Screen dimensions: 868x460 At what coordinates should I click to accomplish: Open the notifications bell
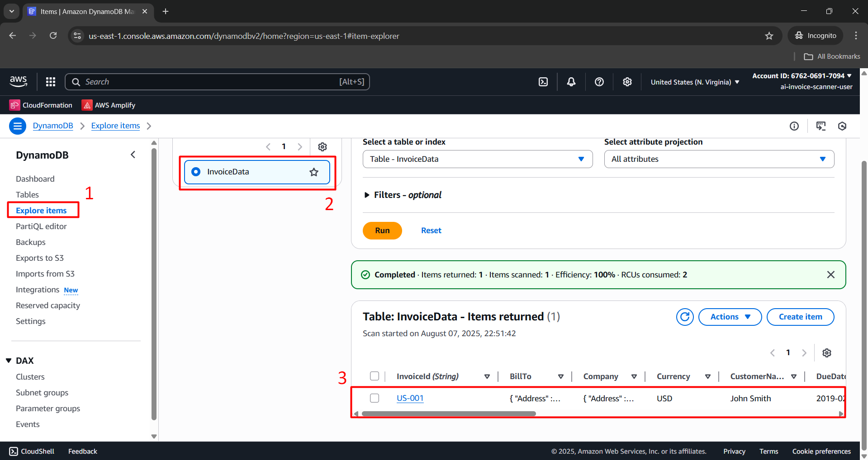571,82
